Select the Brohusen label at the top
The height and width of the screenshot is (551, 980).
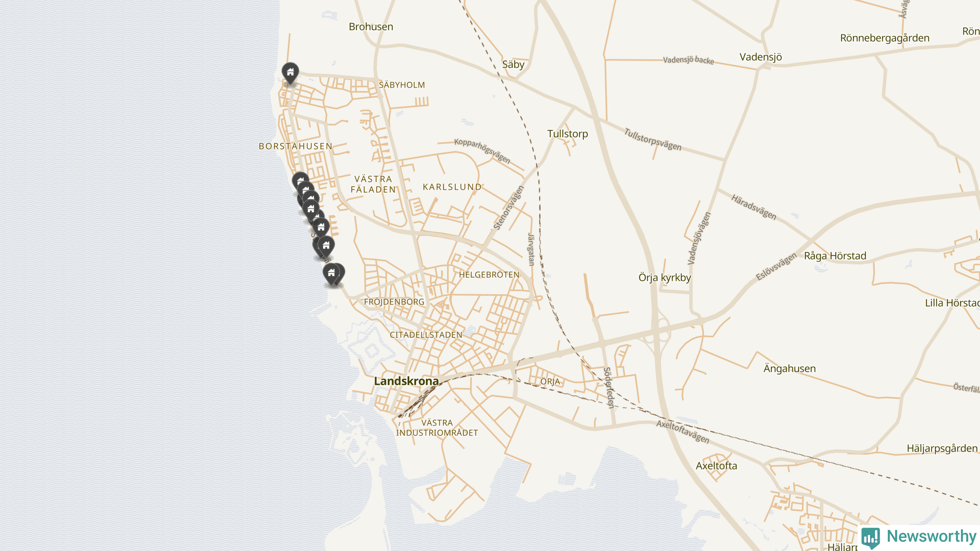point(371,27)
